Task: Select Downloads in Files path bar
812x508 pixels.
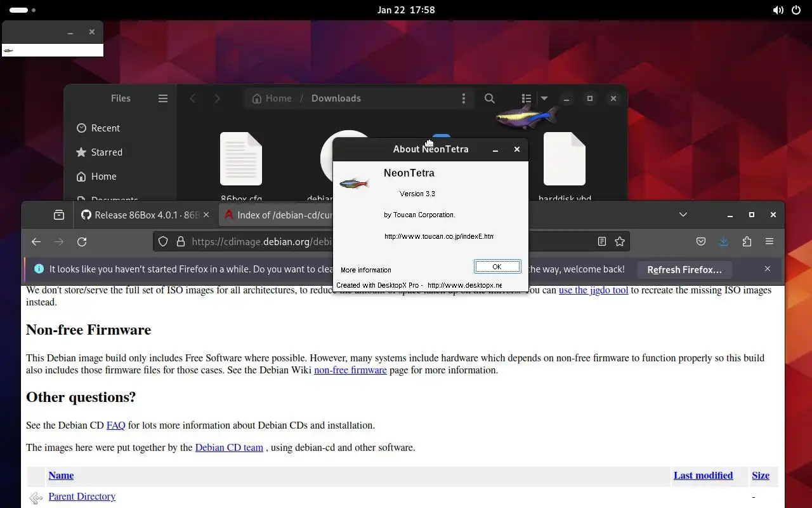Action: tap(336, 98)
